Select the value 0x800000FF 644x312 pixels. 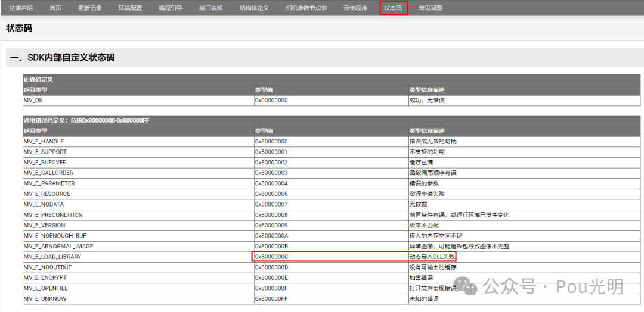click(271, 298)
